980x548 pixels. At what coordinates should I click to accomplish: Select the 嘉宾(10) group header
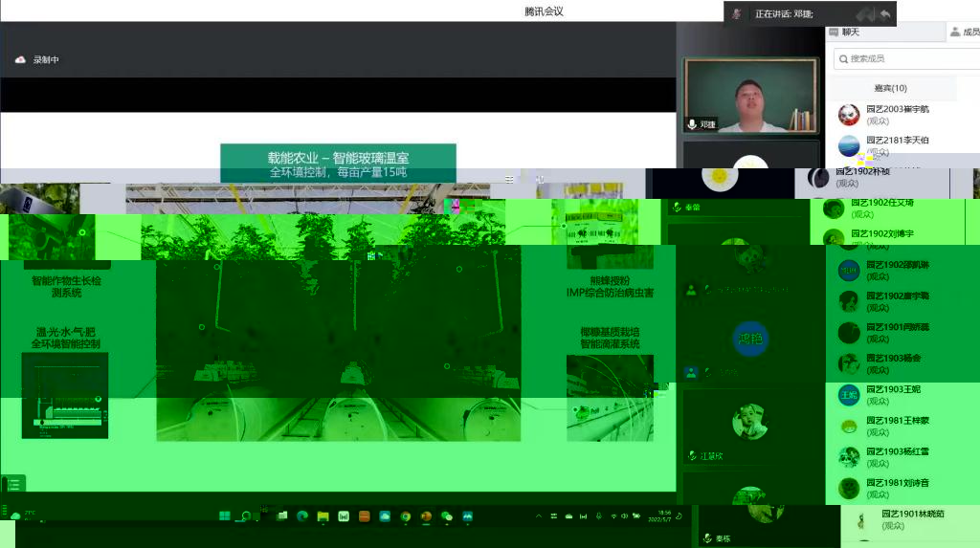891,88
